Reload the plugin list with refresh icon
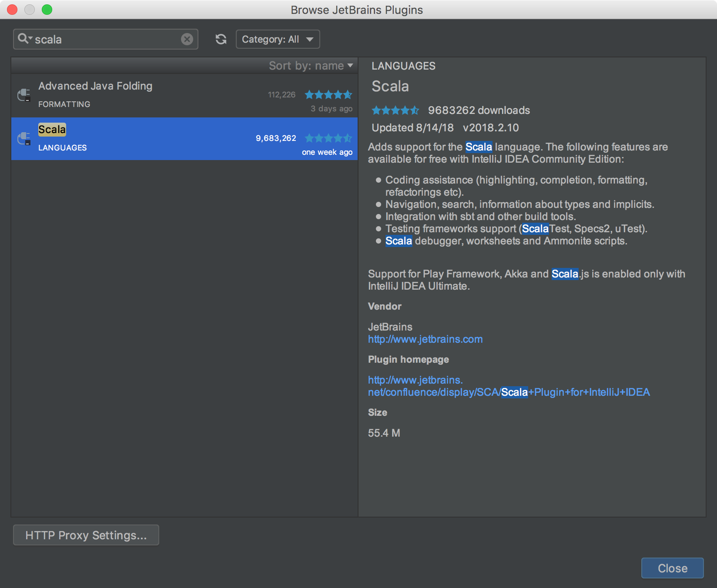Viewport: 717px width, 588px height. [x=221, y=39]
